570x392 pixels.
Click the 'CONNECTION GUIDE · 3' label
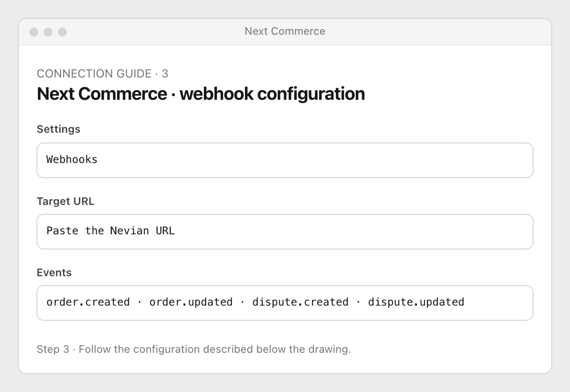[102, 73]
